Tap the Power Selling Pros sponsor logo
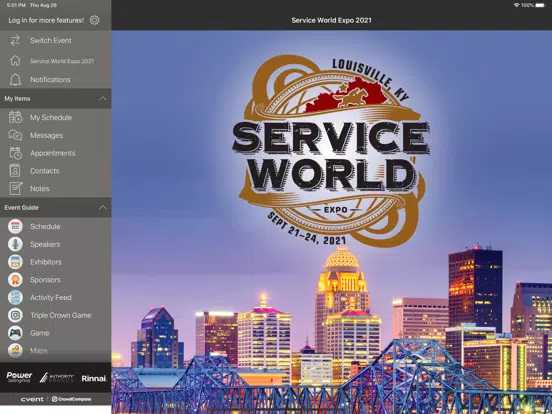The image size is (552, 414). [x=19, y=377]
